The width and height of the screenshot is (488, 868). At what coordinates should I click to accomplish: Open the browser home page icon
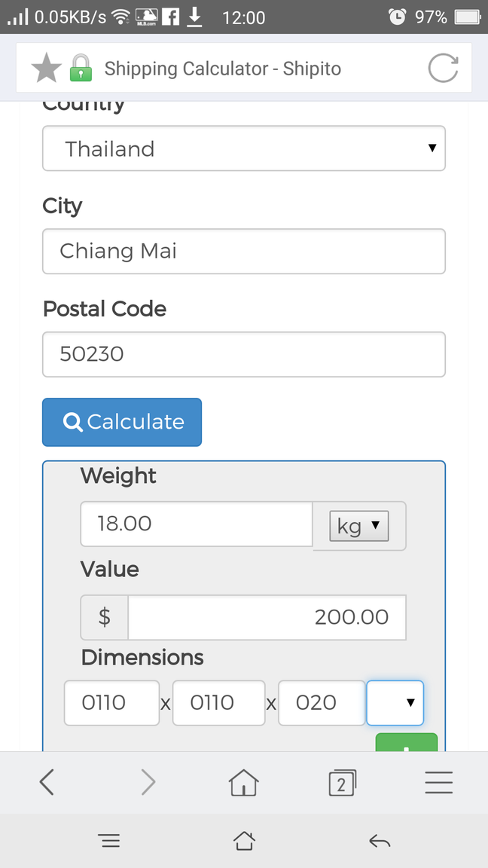pyautogui.click(x=243, y=783)
